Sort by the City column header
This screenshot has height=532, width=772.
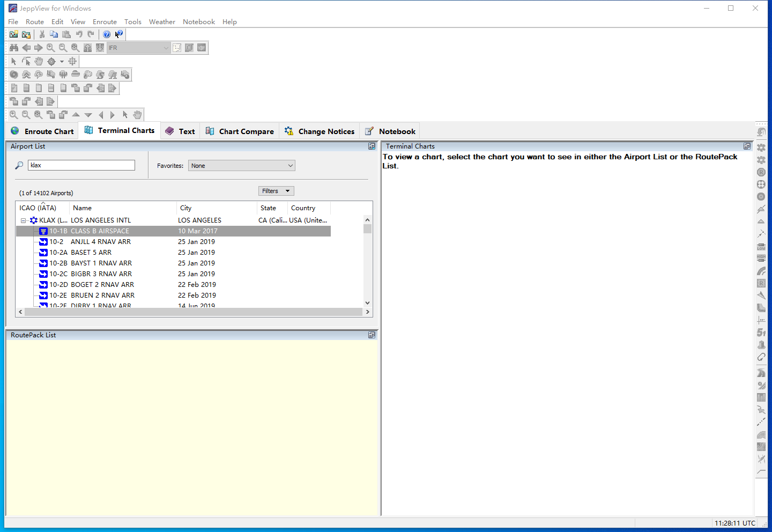coord(217,208)
